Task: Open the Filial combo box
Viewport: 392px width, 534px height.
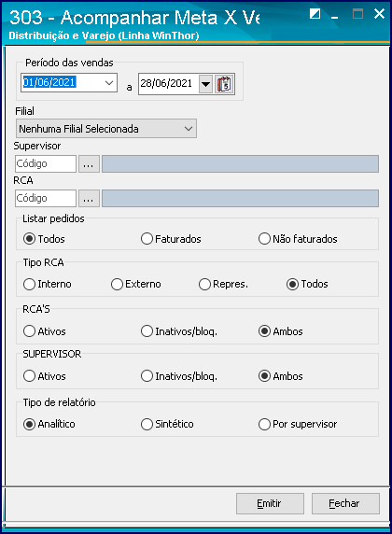Action: coord(106,129)
